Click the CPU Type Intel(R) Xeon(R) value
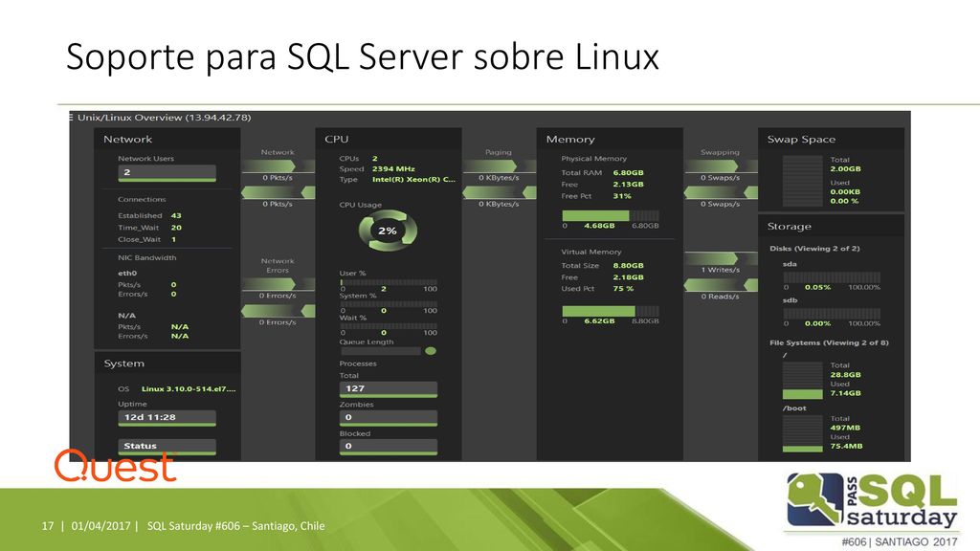The width and height of the screenshot is (980, 551). (413, 179)
